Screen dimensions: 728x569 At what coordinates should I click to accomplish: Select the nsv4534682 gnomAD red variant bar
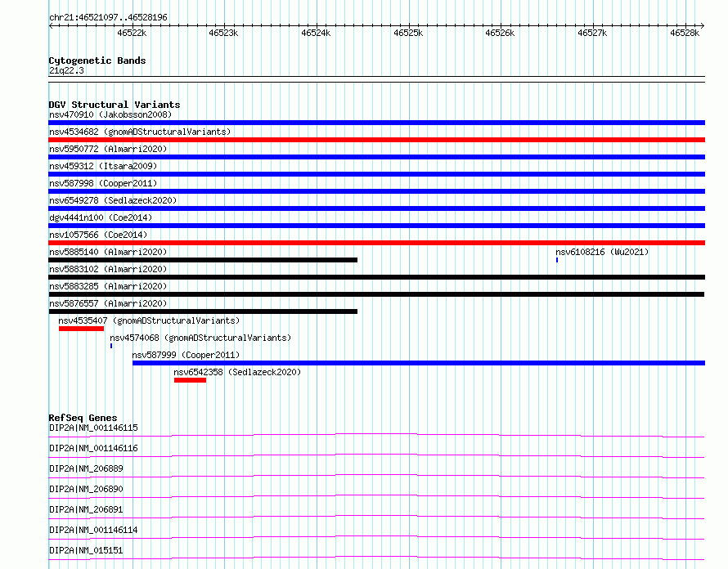click(376, 140)
